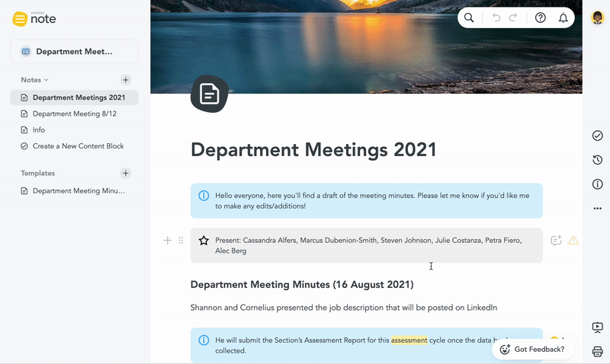Redo the last action
The width and height of the screenshot is (610, 364).
click(513, 18)
